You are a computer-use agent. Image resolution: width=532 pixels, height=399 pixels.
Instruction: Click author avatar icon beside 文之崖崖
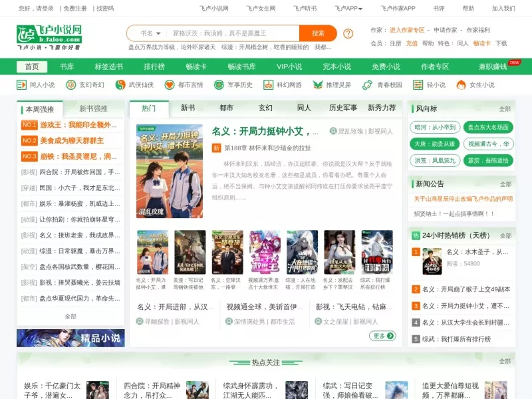click(318, 321)
